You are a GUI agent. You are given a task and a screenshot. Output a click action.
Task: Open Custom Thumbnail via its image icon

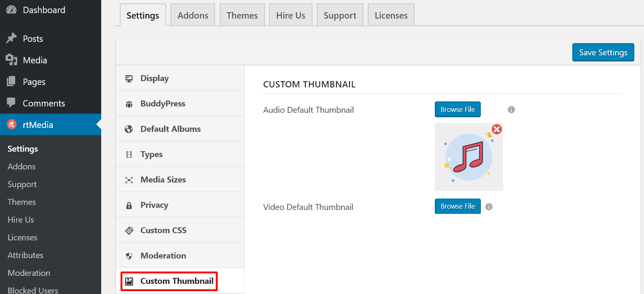click(129, 280)
